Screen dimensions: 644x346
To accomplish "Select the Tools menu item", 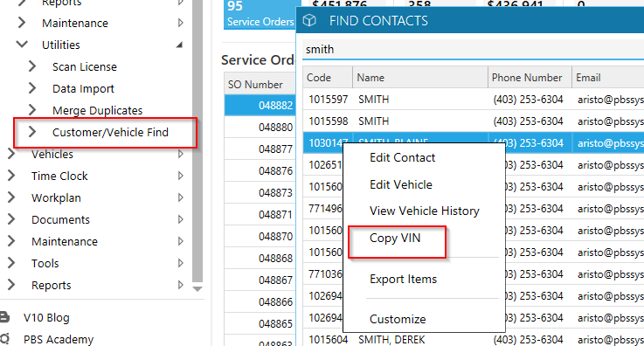I will [x=45, y=263].
